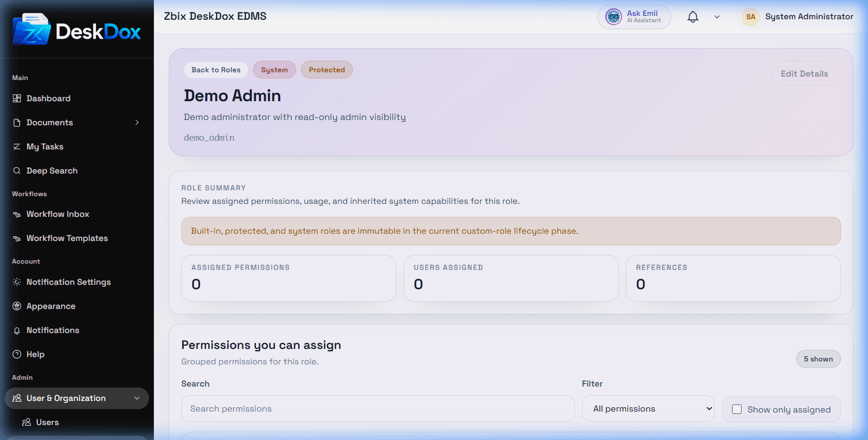868x440 pixels.
Task: Click the 5 shown count badge
Action: (818, 359)
